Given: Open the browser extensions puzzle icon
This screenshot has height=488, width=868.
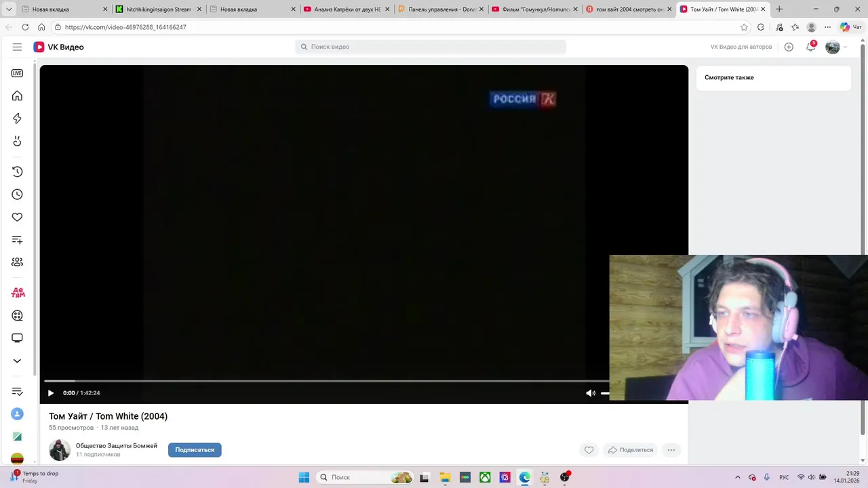Looking at the screenshot, I should coord(761,27).
